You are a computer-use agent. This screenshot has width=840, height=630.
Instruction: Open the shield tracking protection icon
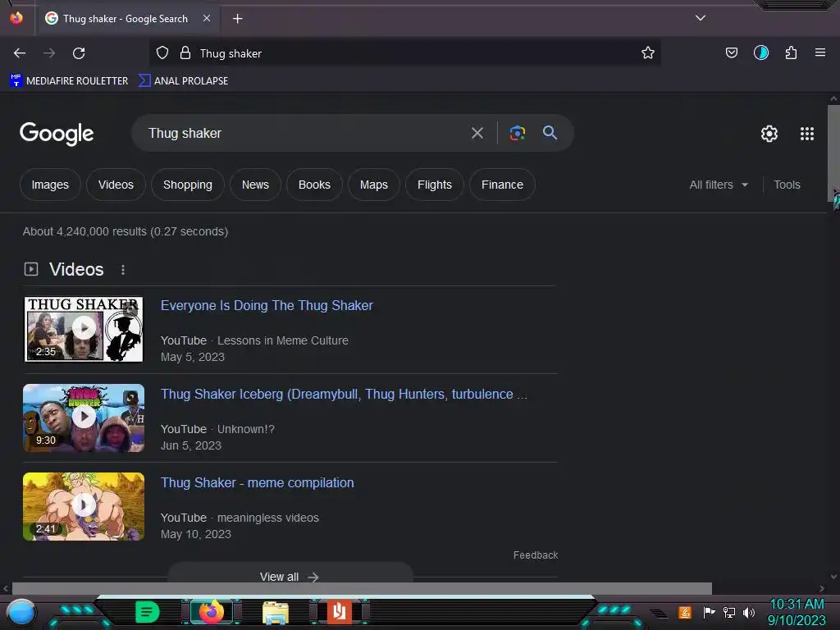(x=162, y=52)
